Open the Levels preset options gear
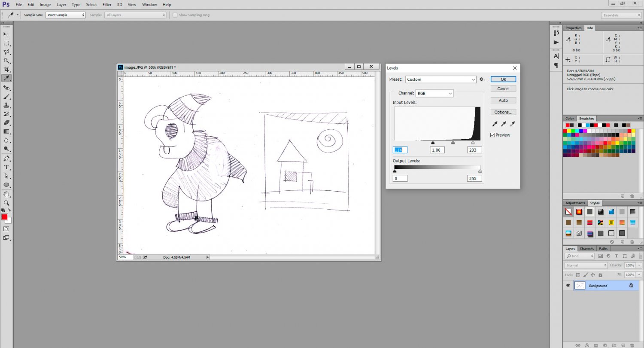Viewport: 644px width, 348px height. pyautogui.click(x=482, y=79)
